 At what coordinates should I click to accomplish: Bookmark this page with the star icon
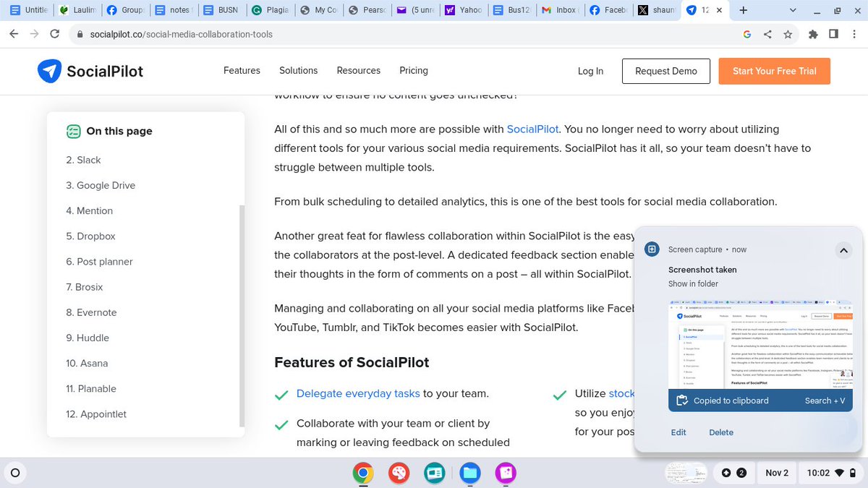(x=788, y=34)
